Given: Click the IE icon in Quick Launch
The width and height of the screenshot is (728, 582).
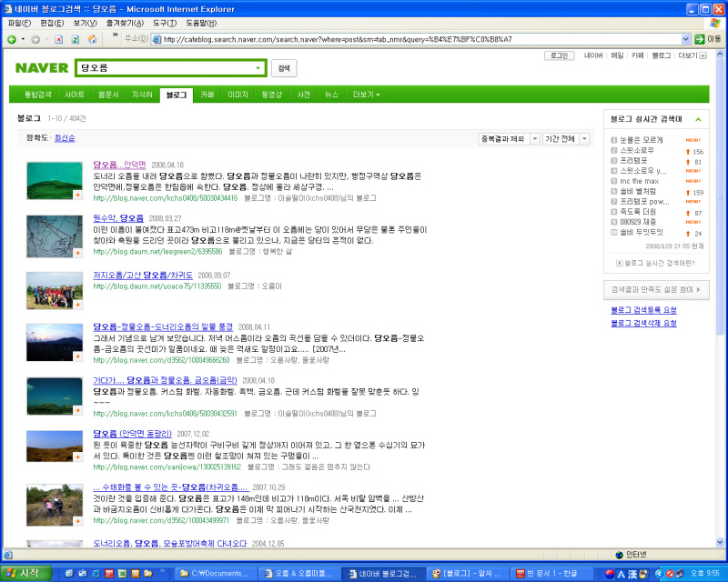Looking at the screenshot, I should [x=96, y=574].
